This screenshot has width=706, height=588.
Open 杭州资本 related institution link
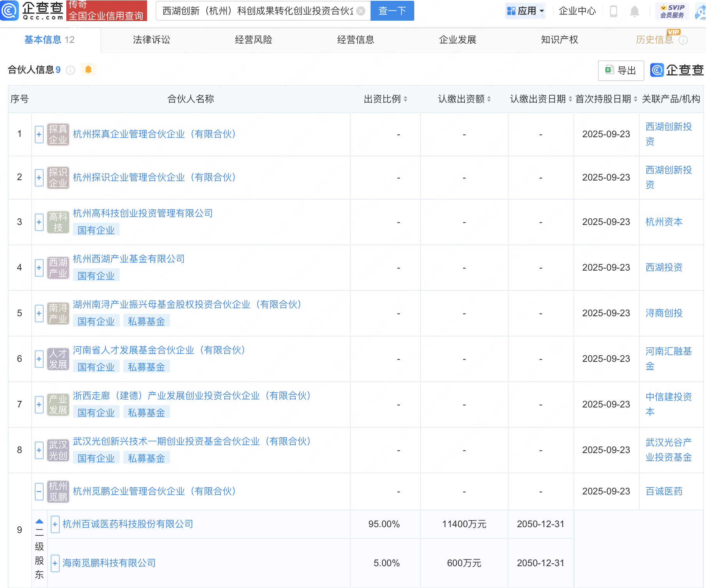pyautogui.click(x=664, y=222)
